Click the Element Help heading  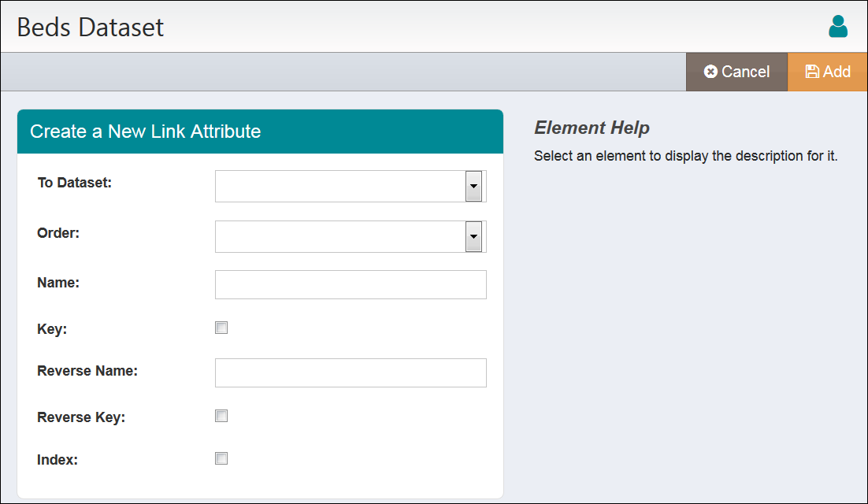[592, 128]
